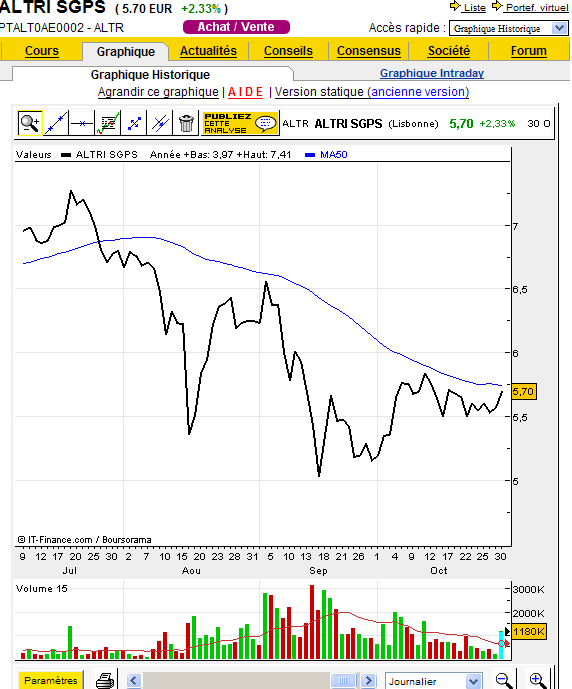Select the segment line drawing tool
This screenshot has height=689, width=572.
134,123
